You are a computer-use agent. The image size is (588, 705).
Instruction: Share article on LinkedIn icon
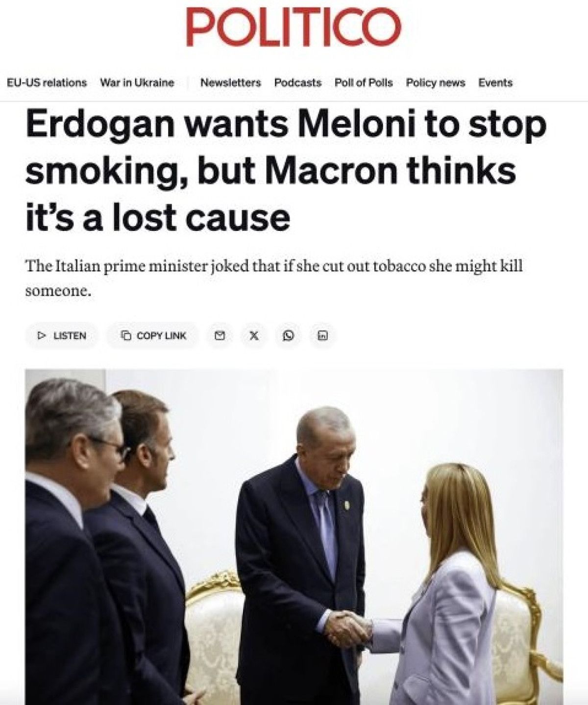(x=322, y=336)
